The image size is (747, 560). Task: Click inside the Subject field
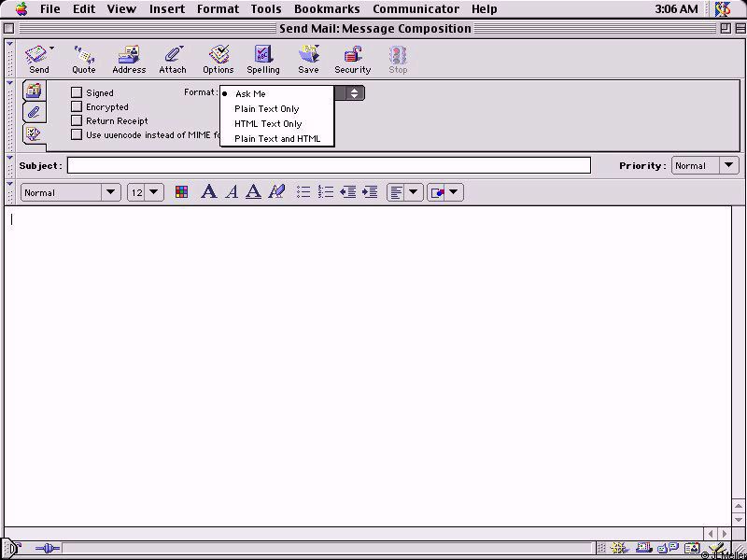(329, 165)
